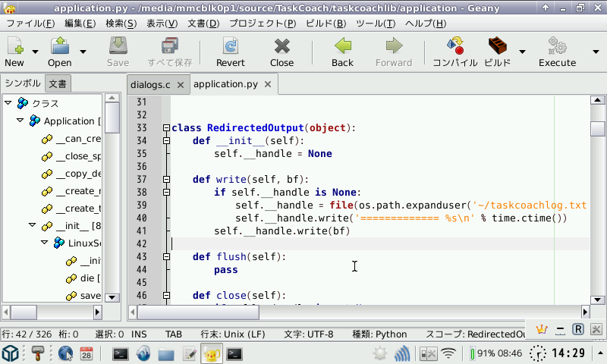
Task: Click the crown icon in bottom-right overlay
Action: coord(542,330)
